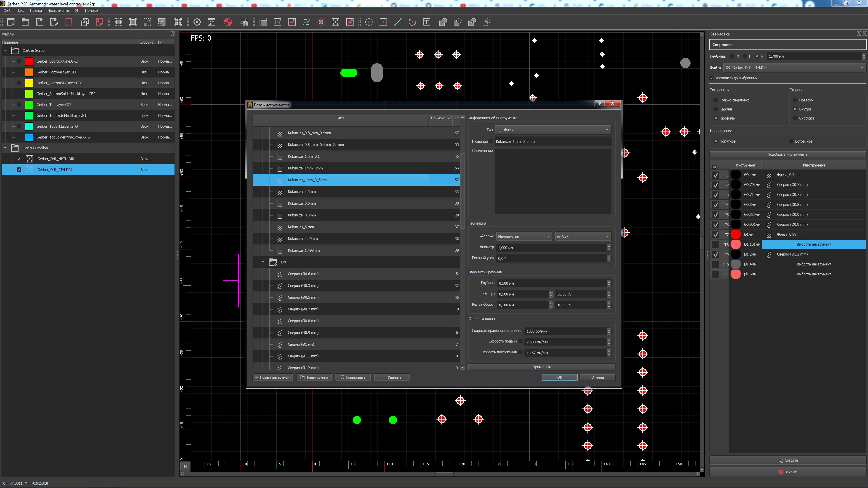Collapse the Drill group in tool tree
The height and width of the screenshot is (488, 868).
263,262
